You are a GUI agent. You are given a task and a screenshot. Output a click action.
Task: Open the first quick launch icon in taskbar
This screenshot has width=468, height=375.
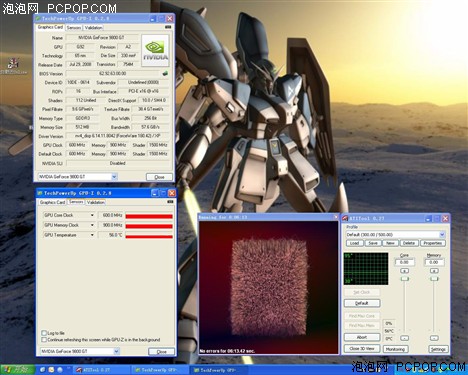click(x=43, y=369)
